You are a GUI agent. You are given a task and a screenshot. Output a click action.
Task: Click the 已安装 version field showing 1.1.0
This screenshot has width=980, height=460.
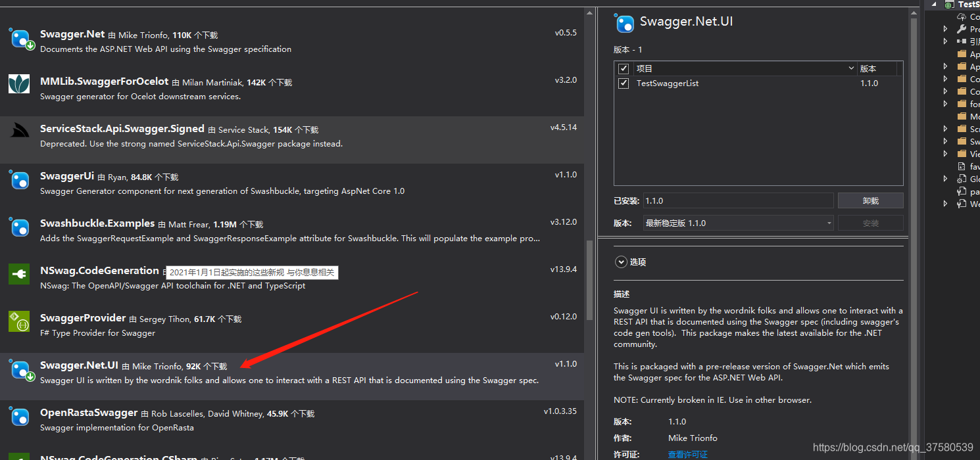pyautogui.click(x=738, y=200)
